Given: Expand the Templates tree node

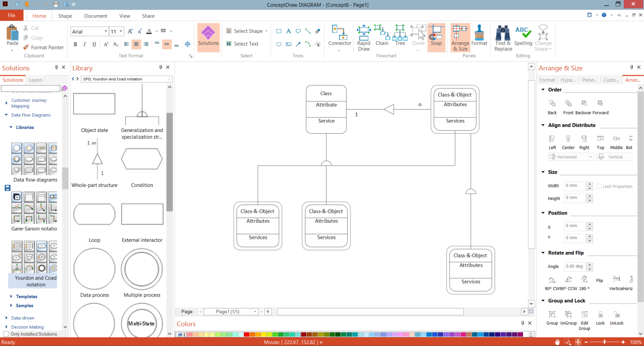Looking at the screenshot, I should coord(11,297).
